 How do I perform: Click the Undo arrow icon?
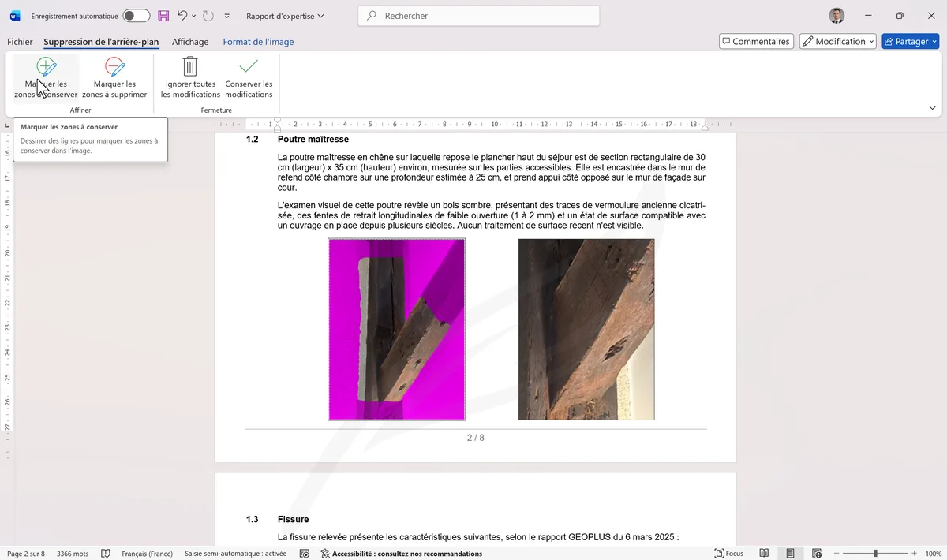(181, 15)
